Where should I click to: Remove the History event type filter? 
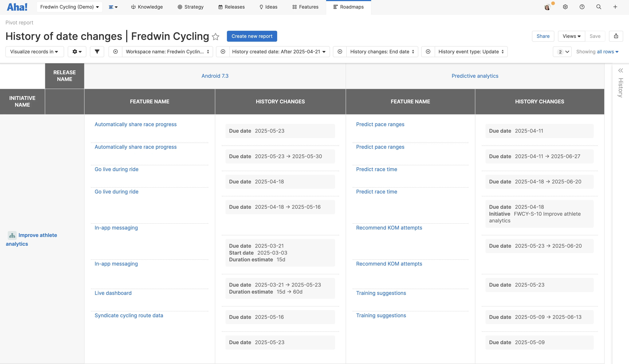pos(428,52)
